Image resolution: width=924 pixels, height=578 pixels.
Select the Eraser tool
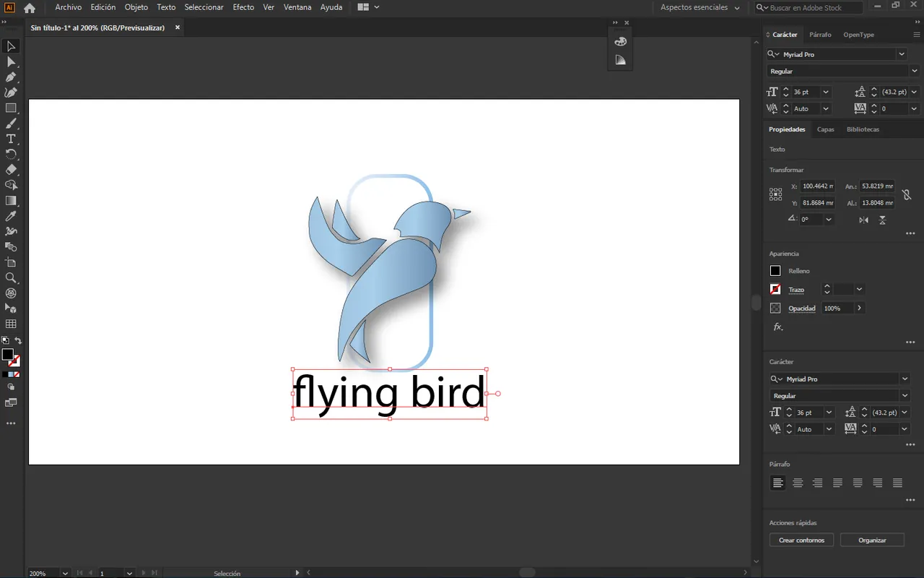11,170
